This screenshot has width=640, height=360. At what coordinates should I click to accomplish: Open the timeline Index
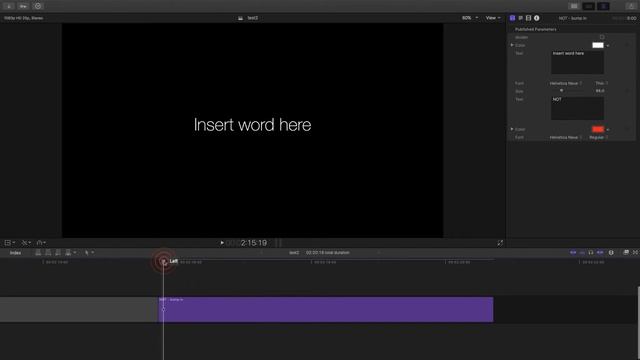(16, 253)
